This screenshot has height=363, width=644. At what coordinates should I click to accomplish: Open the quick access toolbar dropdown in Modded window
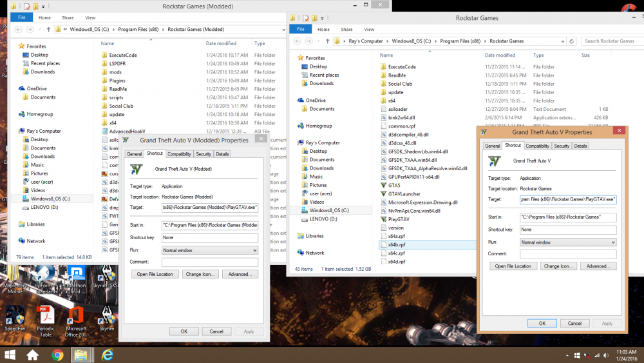pos(43,6)
